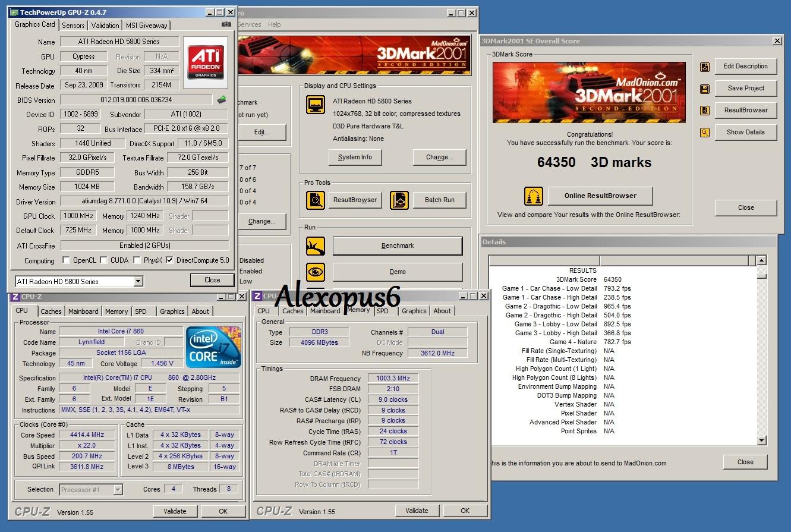Image resolution: width=791 pixels, height=532 pixels.
Task: Open the Validation tab in GPU-Z
Action: click(x=105, y=26)
